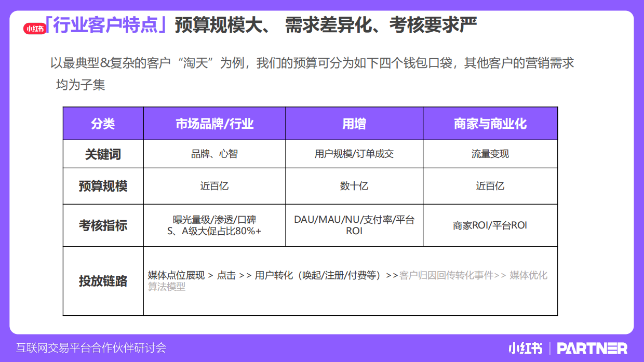Click the cell 'DAU/MAU/NU/支付率/平台ROI'
Image resolution: width=644 pixels, height=362 pixels.
354,225
